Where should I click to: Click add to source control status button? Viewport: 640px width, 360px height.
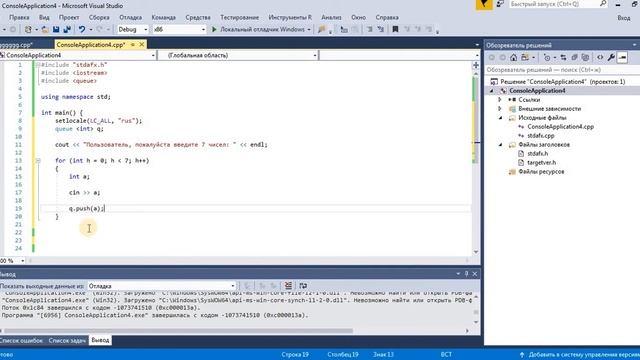pos(580,355)
